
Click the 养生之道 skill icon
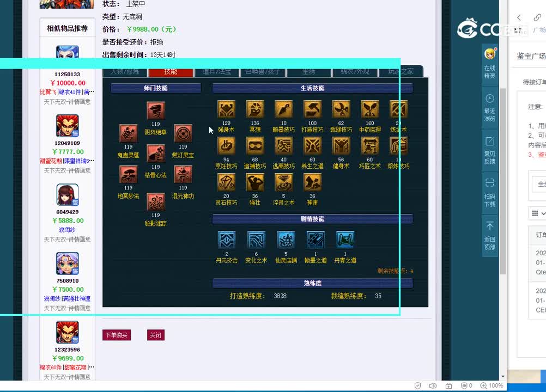(x=312, y=146)
